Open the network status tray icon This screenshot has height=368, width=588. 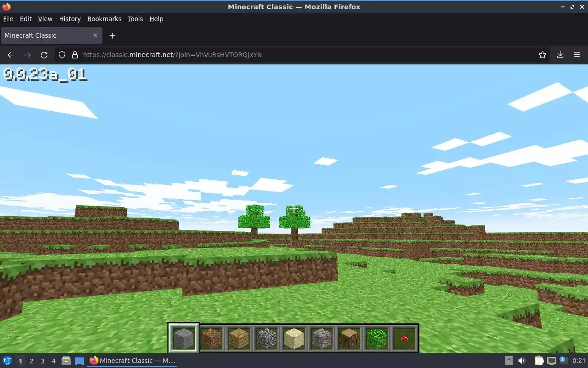click(x=551, y=361)
